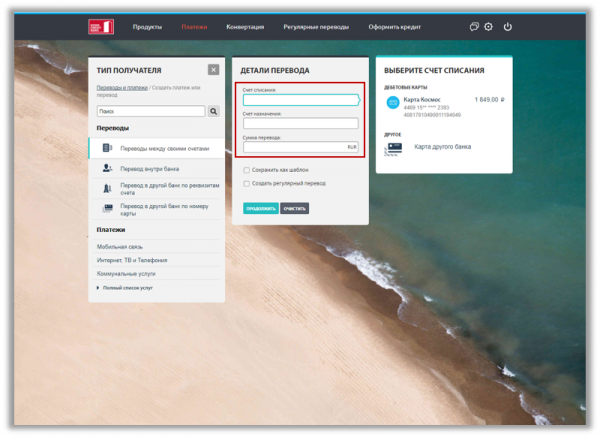The height and width of the screenshot is (437, 600).
Task: Click icon for Перевод внутри банка
Action: click(108, 168)
